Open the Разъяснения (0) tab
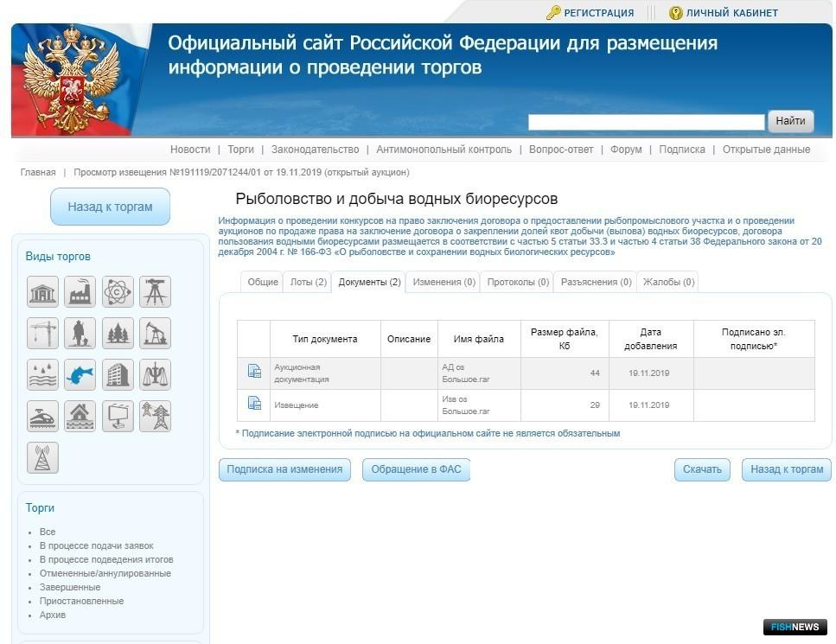Screen dimensions: 836x644 point(596,282)
